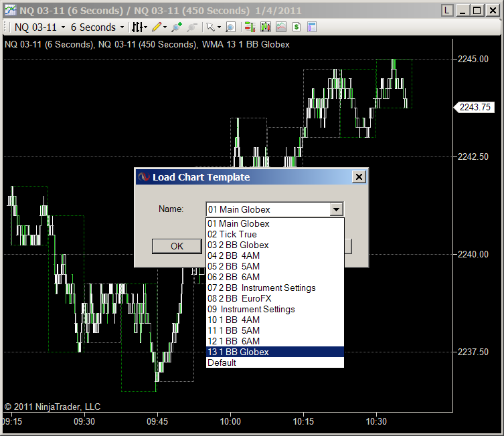504x436 pixels.
Task: Select '08 2 BB EuroFX' template
Action: (275, 298)
